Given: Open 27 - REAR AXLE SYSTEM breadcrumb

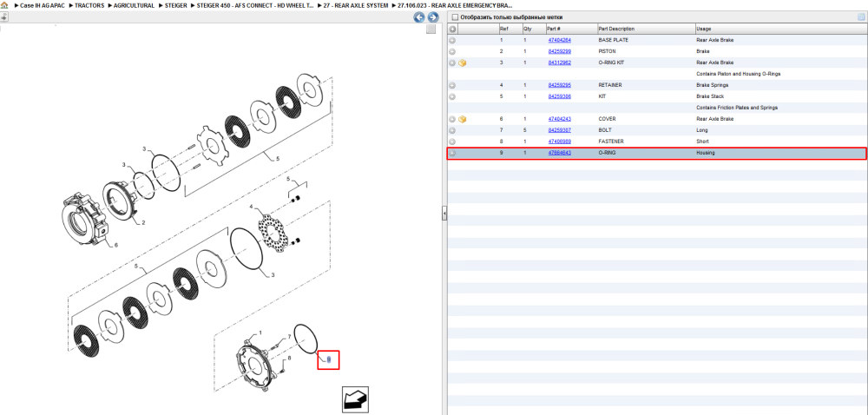Looking at the screenshot, I should pos(357,5).
